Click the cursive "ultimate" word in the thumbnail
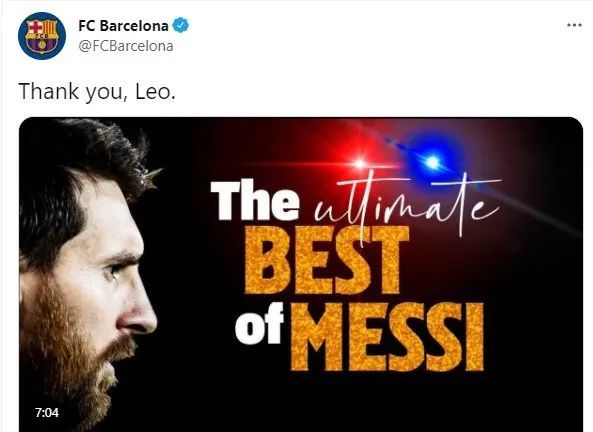The height and width of the screenshot is (432, 593). coord(408,206)
